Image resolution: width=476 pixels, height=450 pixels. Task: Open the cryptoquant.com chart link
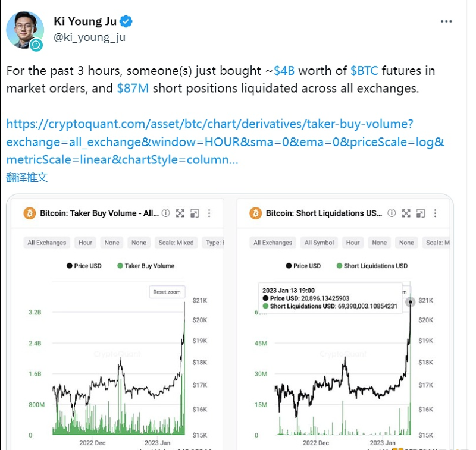point(209,142)
